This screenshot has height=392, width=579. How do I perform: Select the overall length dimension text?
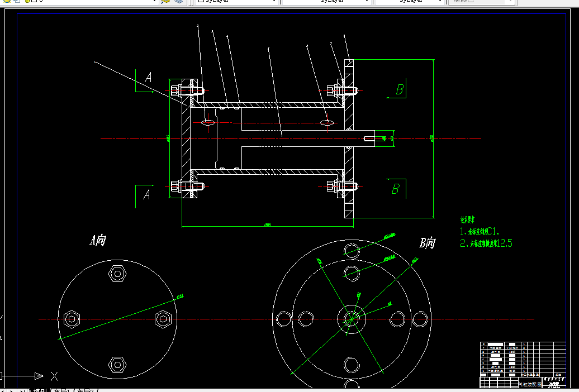(x=268, y=224)
